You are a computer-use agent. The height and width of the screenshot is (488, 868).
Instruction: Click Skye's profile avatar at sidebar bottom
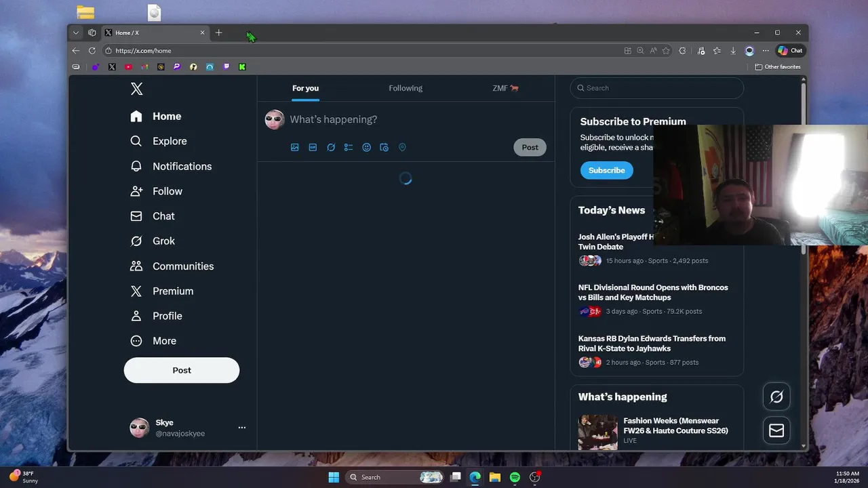140,428
